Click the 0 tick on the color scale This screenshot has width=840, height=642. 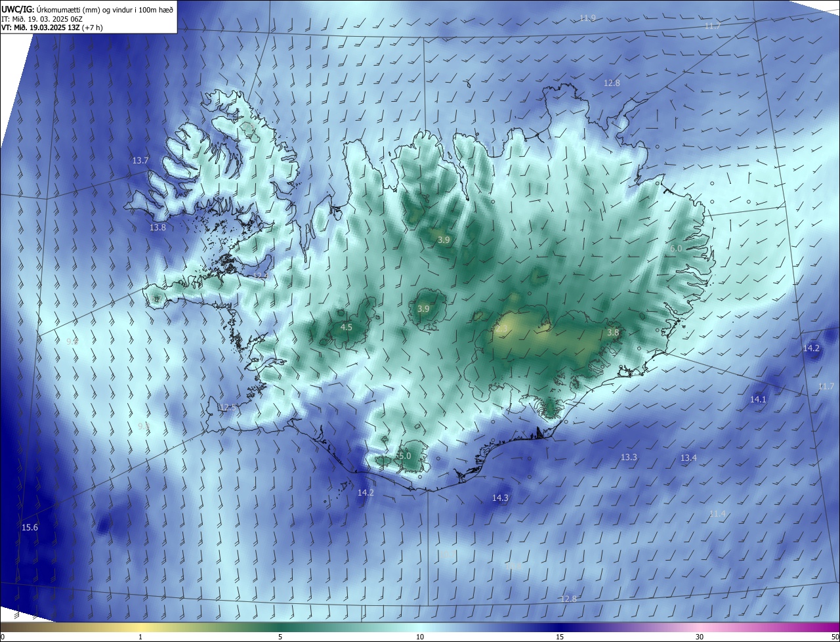pyautogui.click(x=3, y=637)
